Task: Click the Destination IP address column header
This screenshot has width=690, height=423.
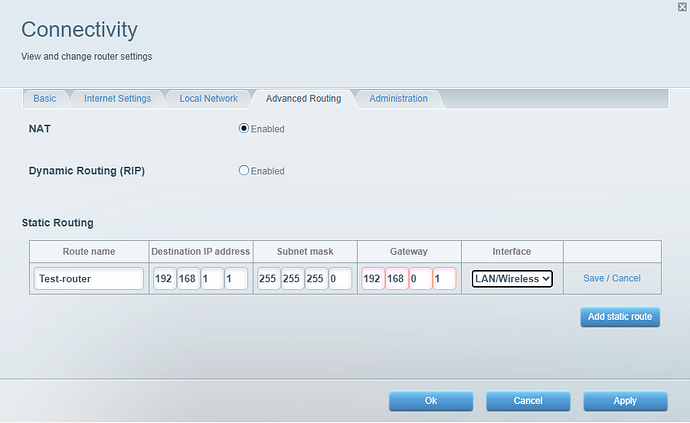Action: click(x=201, y=251)
